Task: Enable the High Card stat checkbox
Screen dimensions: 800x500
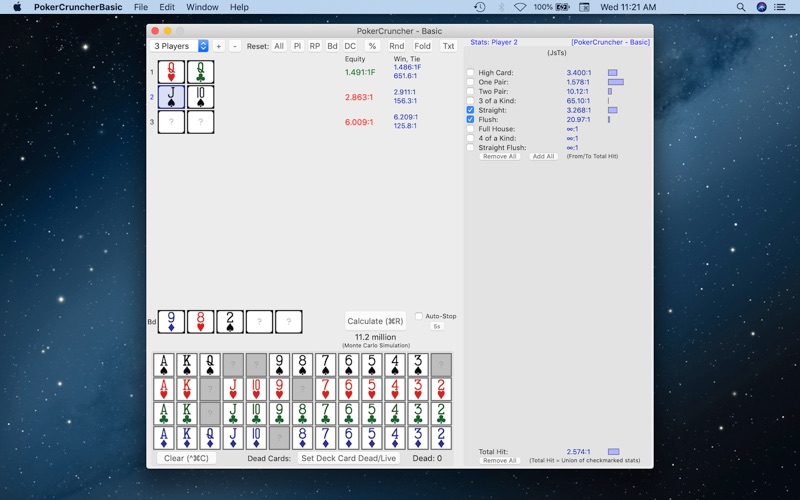Action: 470,72
